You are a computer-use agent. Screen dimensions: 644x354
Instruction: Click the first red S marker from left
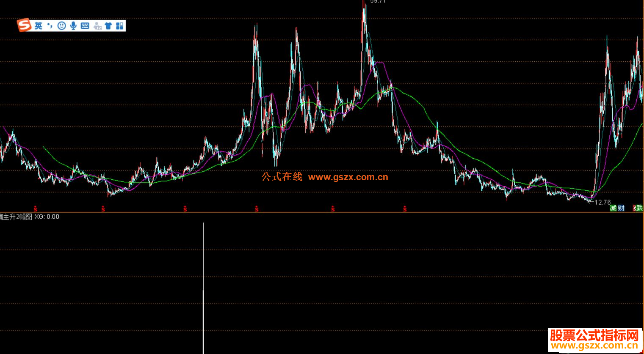point(35,209)
